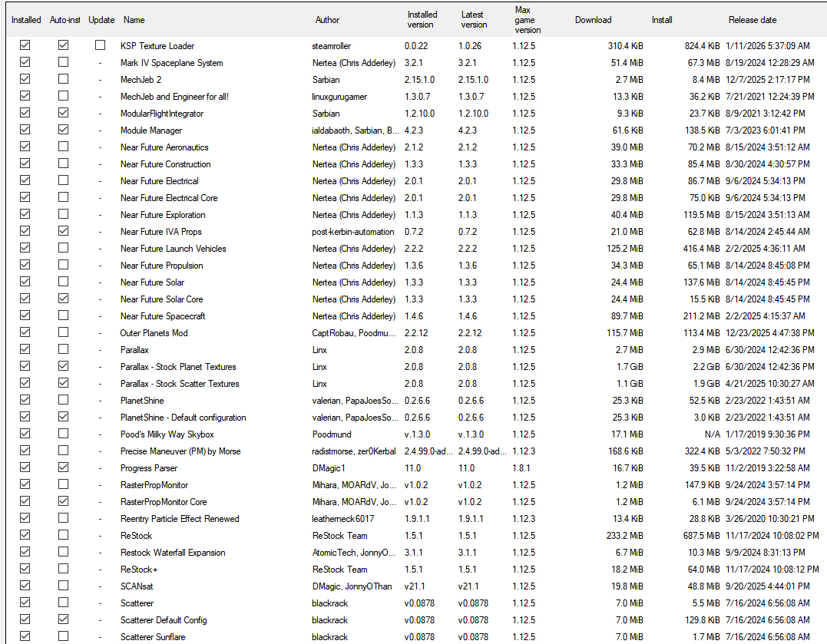
Task: Sort by the Installed version column header
Action: point(422,20)
